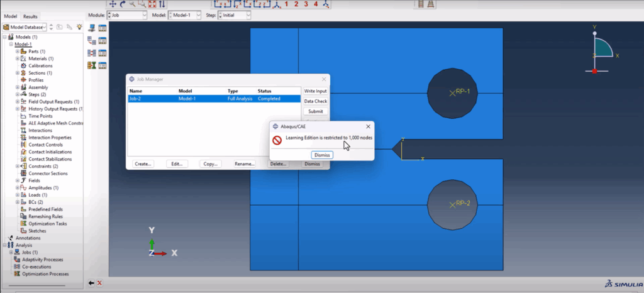Close the Abaqus/CAE error dialog with X

coord(368,126)
